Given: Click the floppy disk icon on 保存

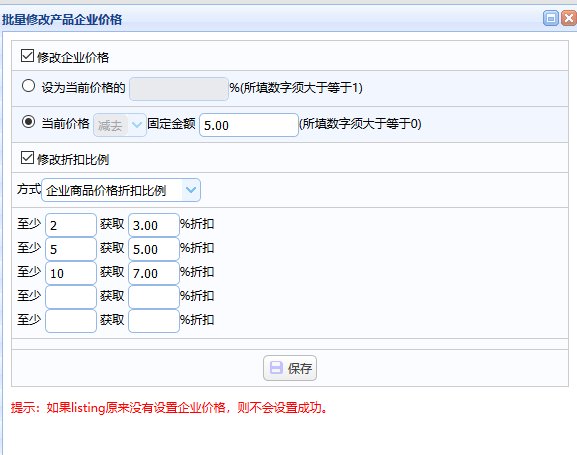Looking at the screenshot, I should (x=276, y=367).
